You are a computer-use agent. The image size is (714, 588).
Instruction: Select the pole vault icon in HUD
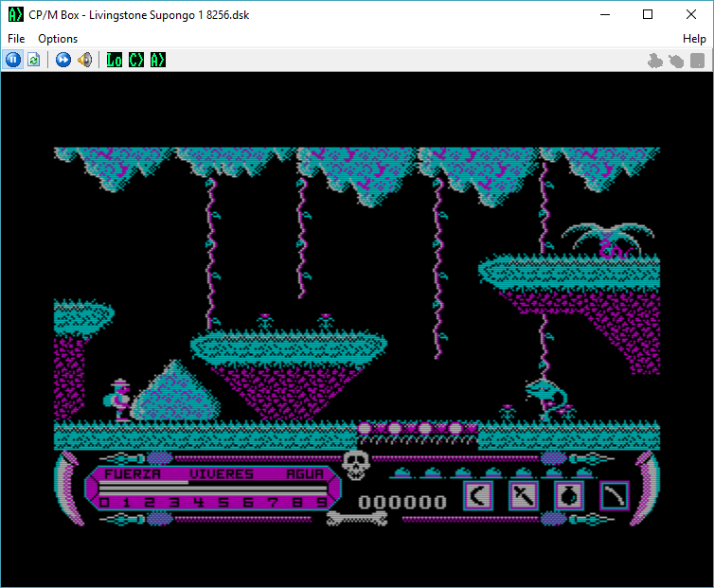(615, 495)
